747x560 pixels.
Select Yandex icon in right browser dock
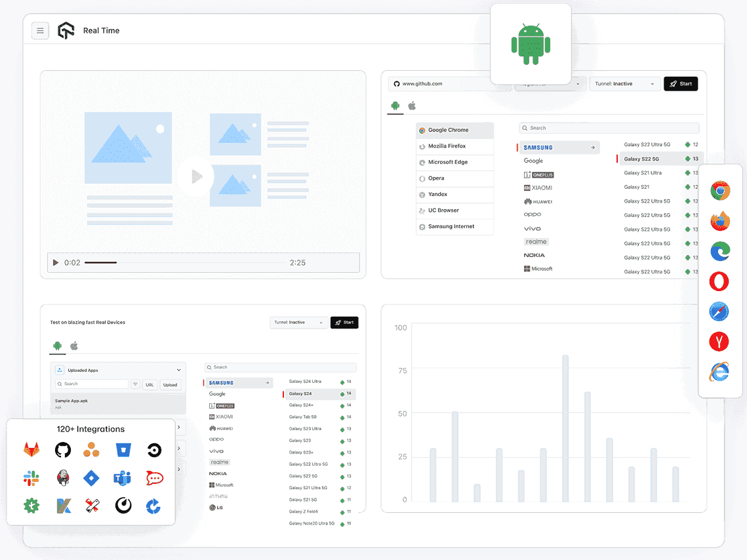719,342
